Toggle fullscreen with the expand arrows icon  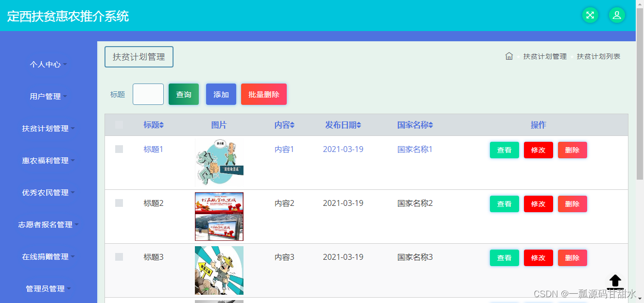590,15
